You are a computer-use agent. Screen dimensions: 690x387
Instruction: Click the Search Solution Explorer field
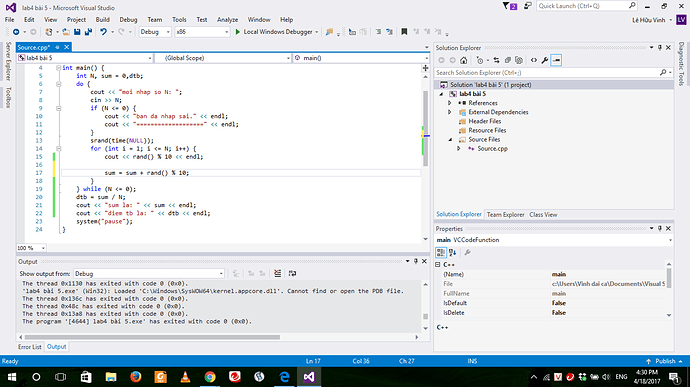coord(547,73)
